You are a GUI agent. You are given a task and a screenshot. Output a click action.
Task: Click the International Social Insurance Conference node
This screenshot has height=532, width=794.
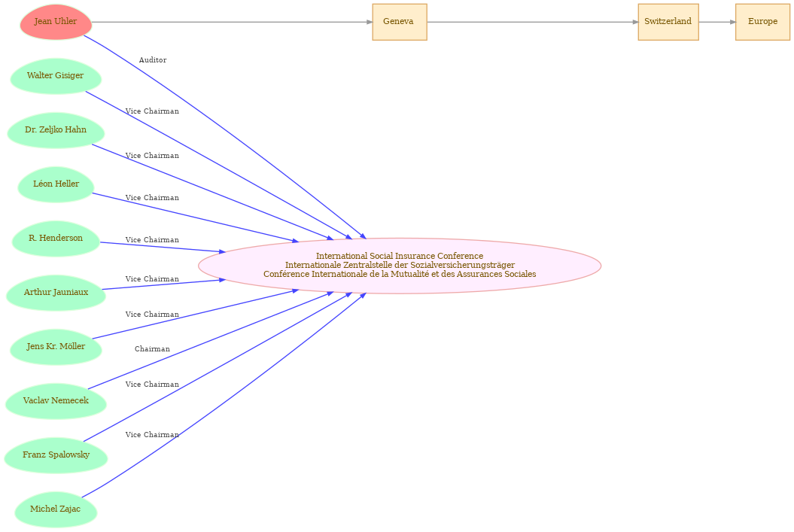tap(400, 265)
